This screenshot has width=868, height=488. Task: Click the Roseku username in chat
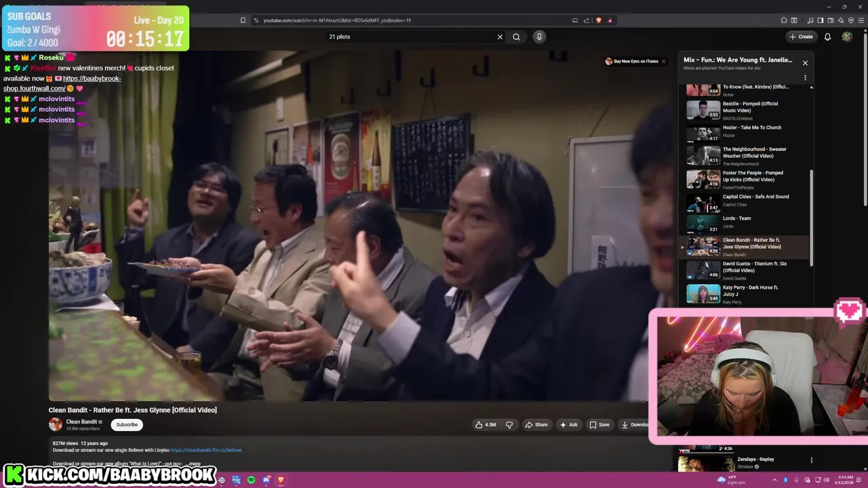(51, 58)
